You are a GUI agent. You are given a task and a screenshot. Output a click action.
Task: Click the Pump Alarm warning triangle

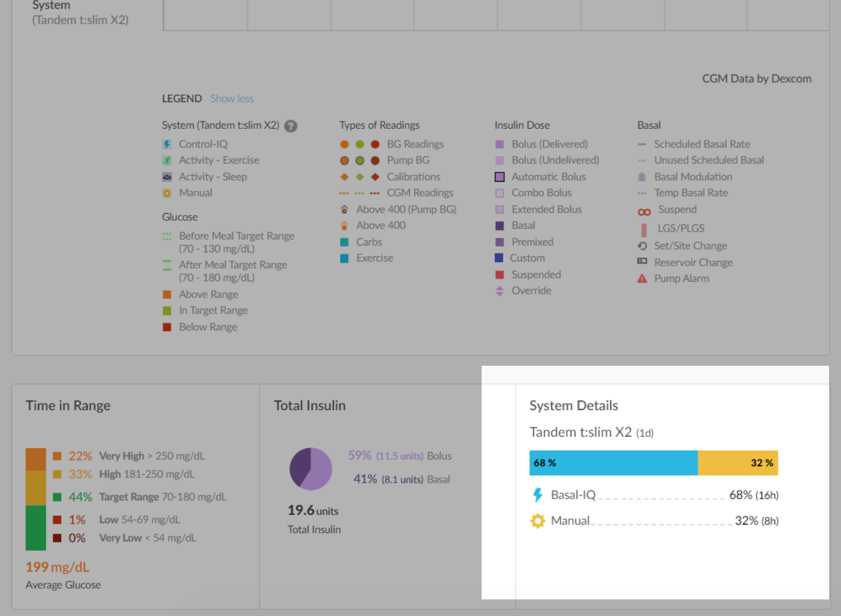642,279
